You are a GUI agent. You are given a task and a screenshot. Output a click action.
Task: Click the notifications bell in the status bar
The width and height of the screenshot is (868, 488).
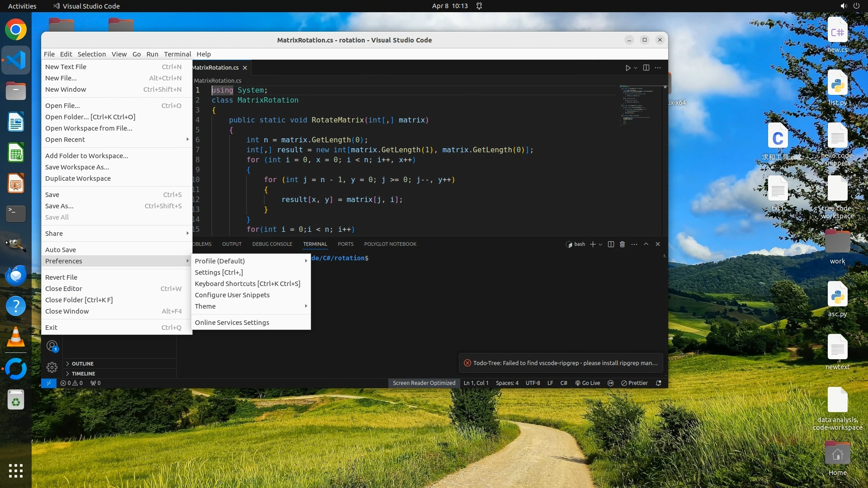(659, 383)
